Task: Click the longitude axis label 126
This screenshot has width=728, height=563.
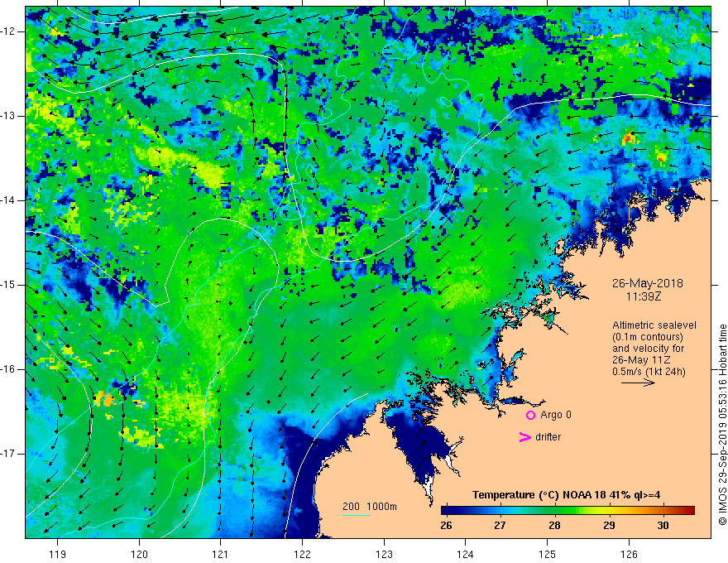Action: [629, 554]
